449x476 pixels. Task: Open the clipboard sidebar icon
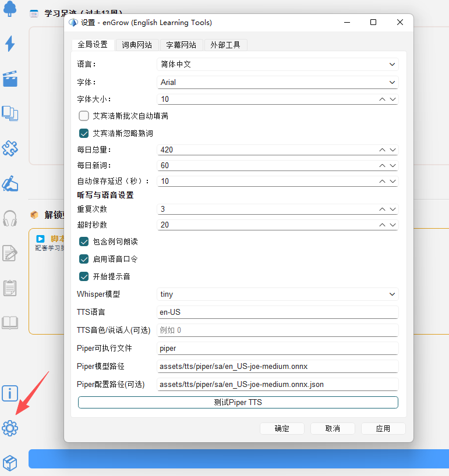(10, 288)
